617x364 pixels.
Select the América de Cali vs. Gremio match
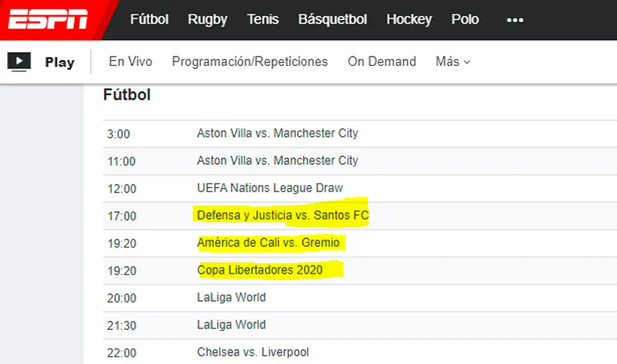(x=268, y=243)
